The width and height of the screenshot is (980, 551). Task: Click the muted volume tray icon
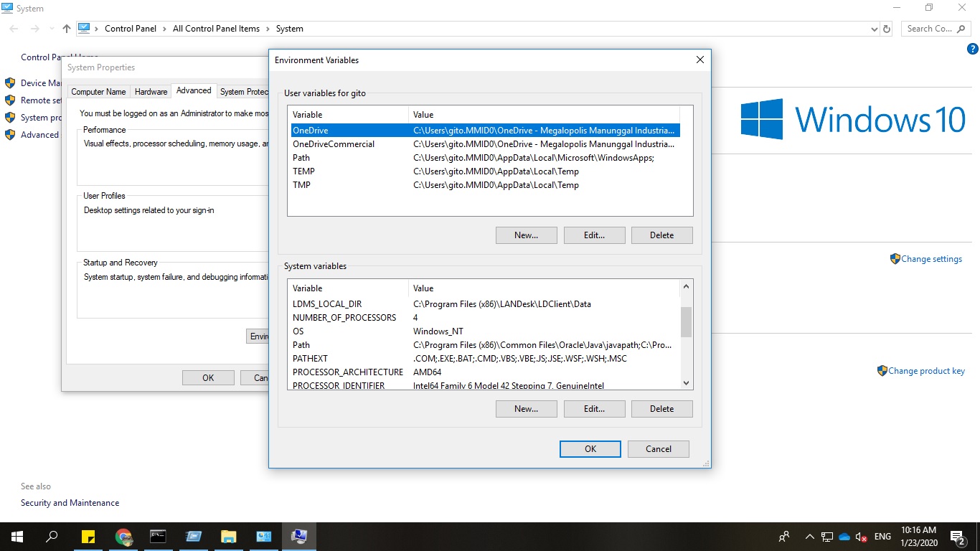862,537
